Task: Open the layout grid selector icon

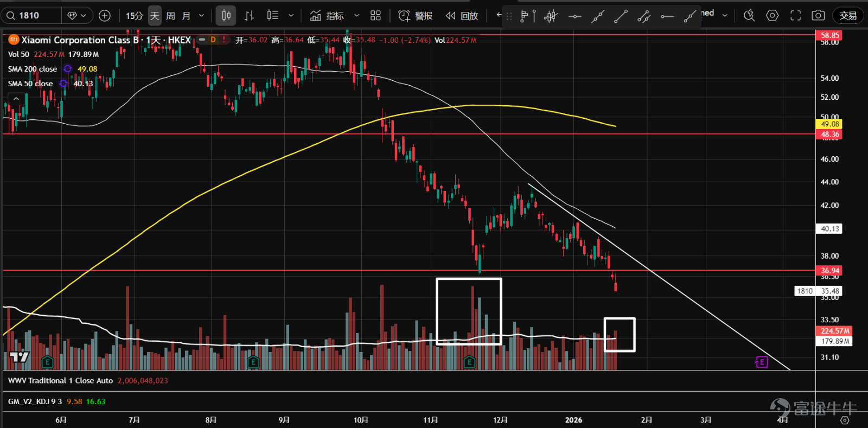Action: pyautogui.click(x=375, y=16)
